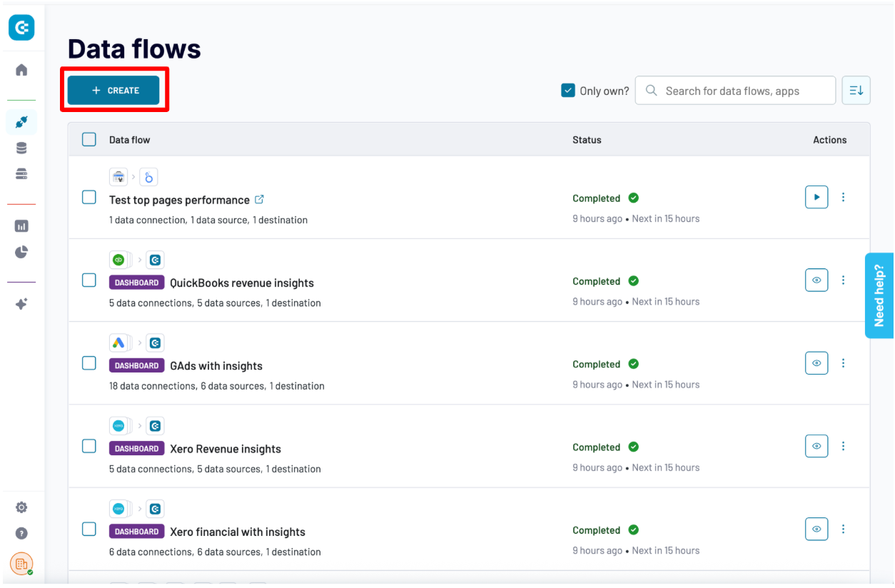Open three-dot menu for GAds with insights
895x588 pixels.
843,363
